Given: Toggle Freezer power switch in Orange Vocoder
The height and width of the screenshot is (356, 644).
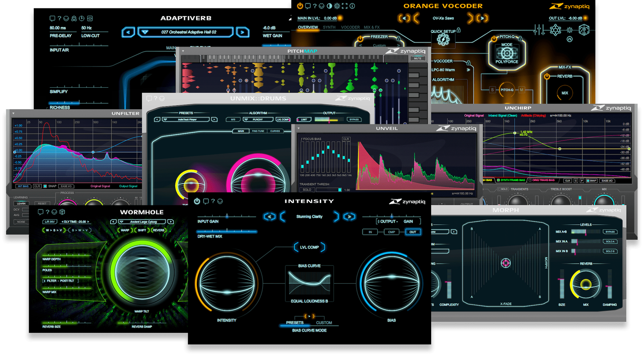Looking at the screenshot, I should (x=360, y=39).
